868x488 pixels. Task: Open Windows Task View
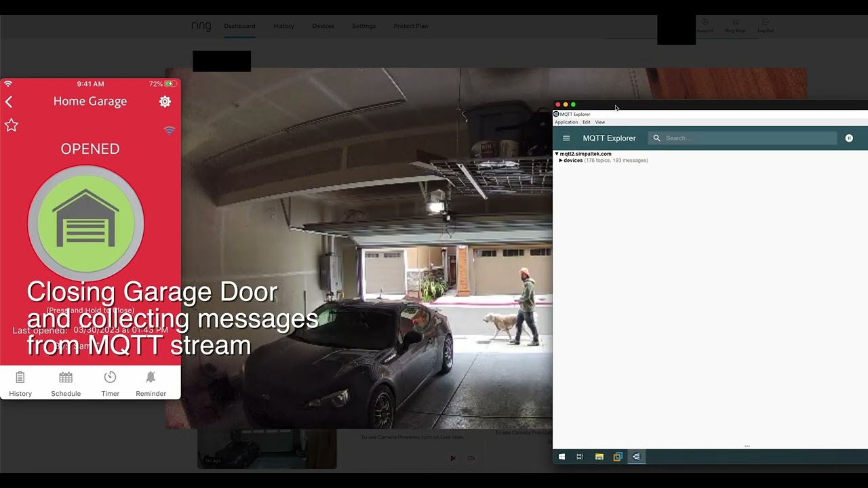[580, 457]
